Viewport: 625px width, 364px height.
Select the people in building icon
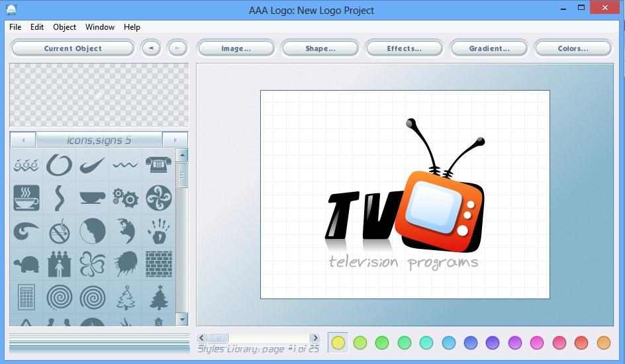(60, 264)
